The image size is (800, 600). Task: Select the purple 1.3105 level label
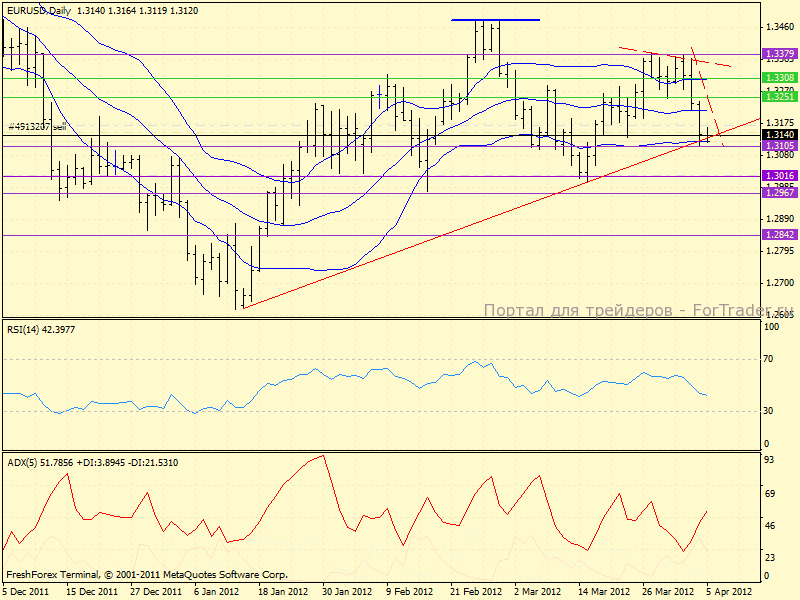[x=778, y=146]
